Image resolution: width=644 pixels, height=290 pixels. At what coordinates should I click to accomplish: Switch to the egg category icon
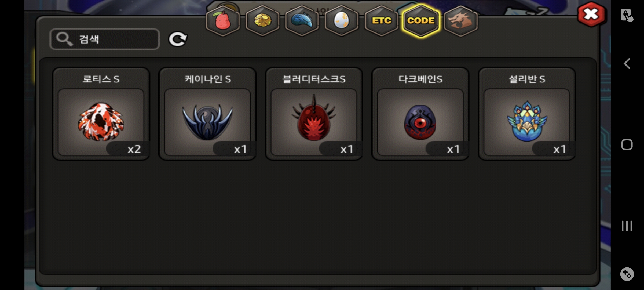pyautogui.click(x=341, y=21)
